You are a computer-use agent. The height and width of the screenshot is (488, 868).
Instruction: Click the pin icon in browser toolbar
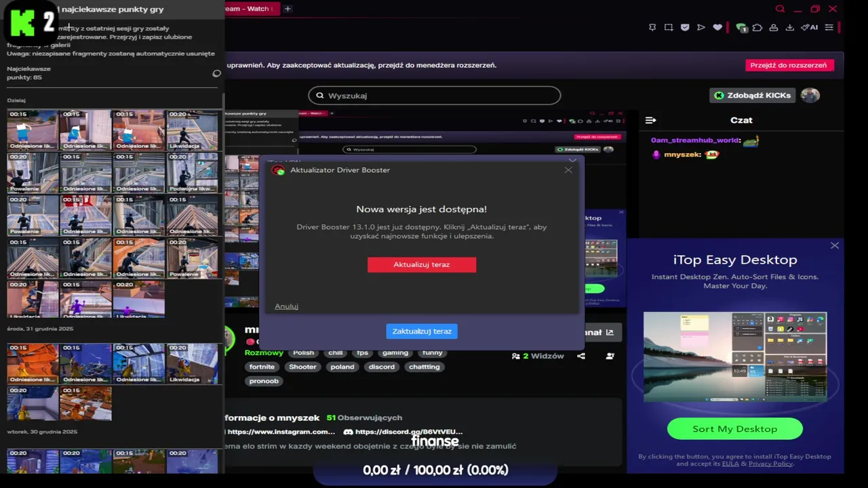tap(652, 27)
